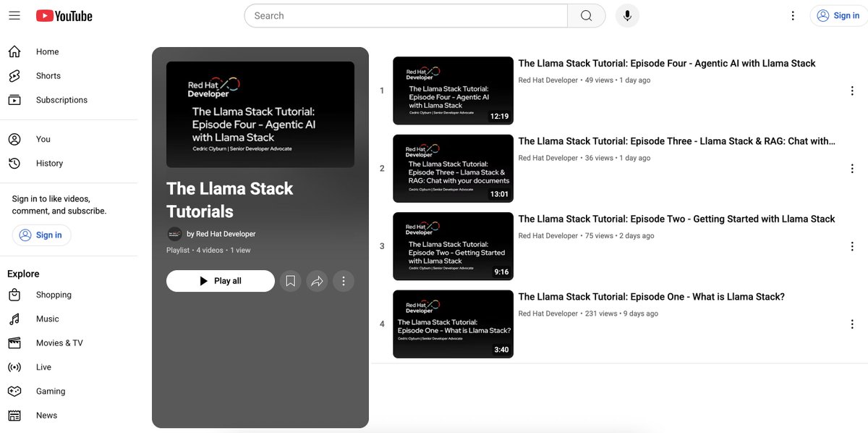The image size is (868, 433).
Task: Click Play all on the playlist
Action: (x=221, y=281)
